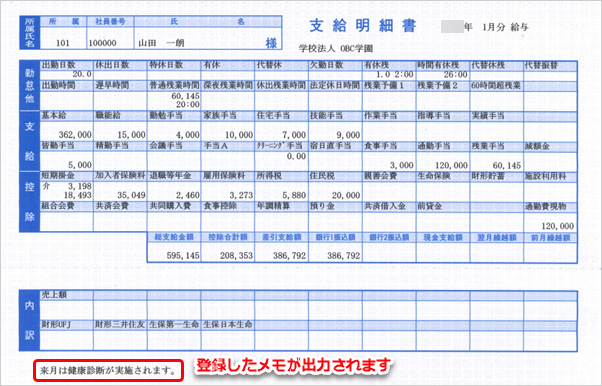Image resolution: width=602 pixels, height=386 pixels.
Task: Click the 職能給 label
Action: coord(108,115)
